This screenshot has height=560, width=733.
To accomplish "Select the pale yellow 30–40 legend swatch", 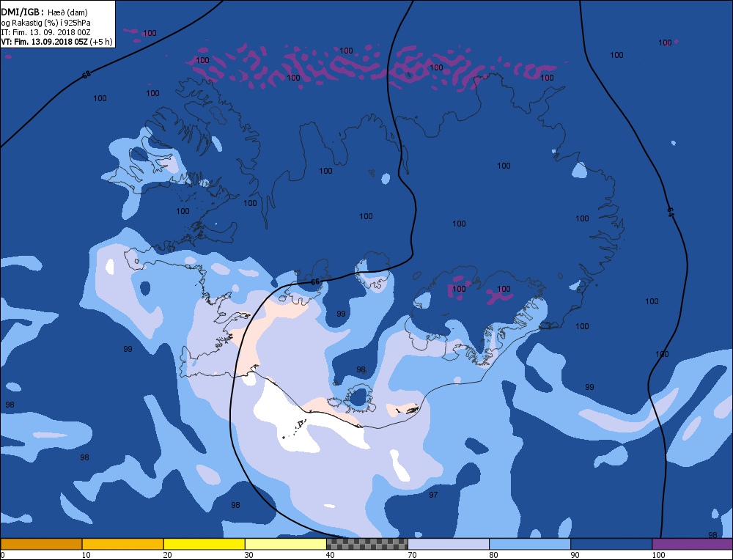I will pyautogui.click(x=285, y=544).
